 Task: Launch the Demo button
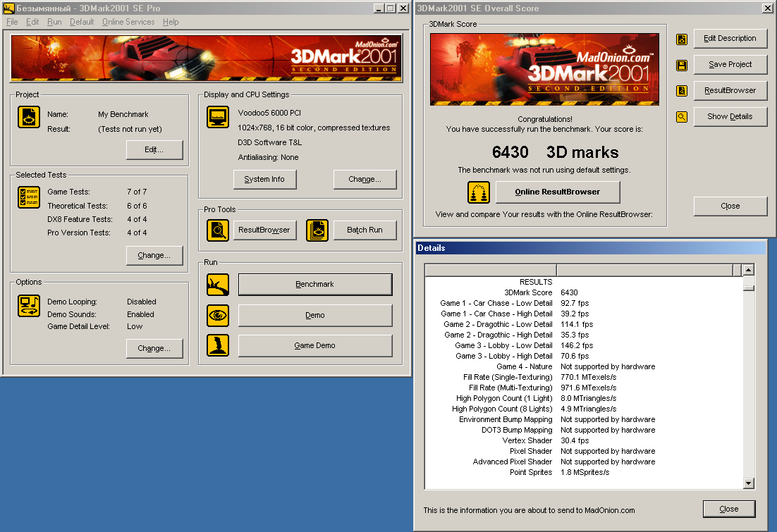(x=315, y=316)
